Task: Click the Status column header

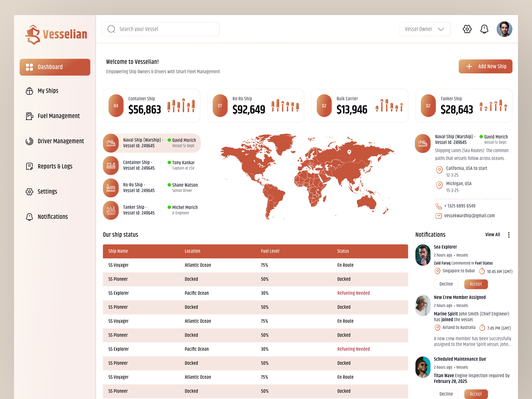Action: [x=343, y=251]
